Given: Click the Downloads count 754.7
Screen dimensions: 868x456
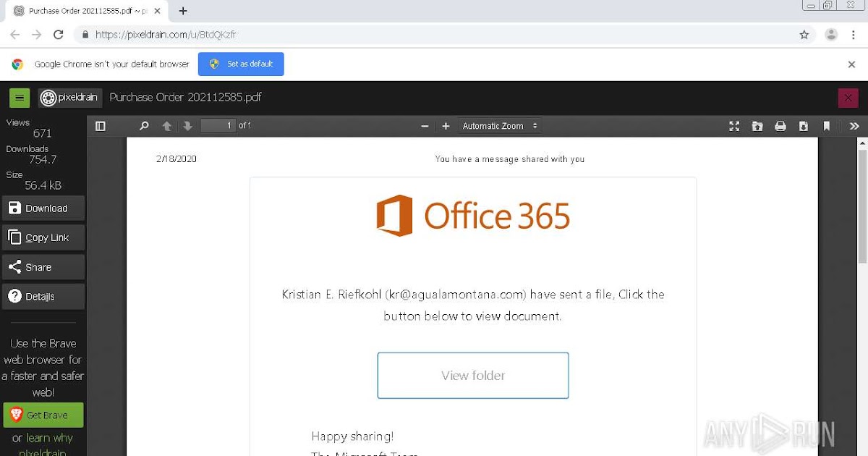Looking at the screenshot, I should [x=43, y=159].
